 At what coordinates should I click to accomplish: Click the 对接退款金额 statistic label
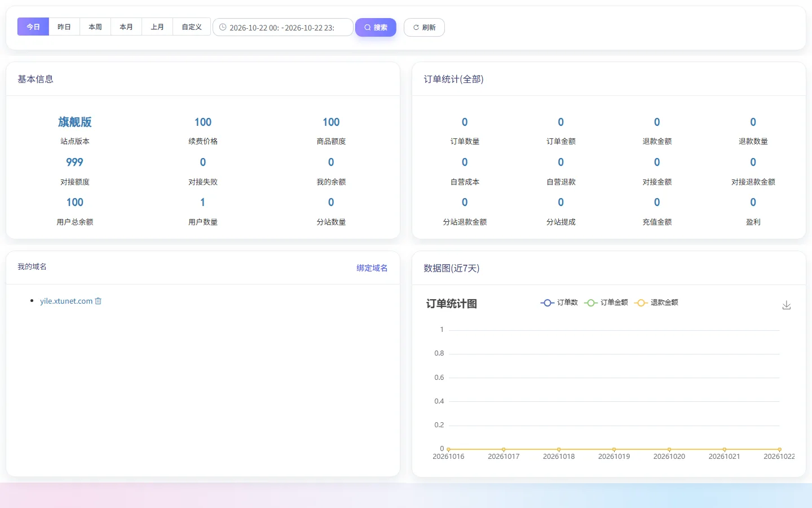753,182
